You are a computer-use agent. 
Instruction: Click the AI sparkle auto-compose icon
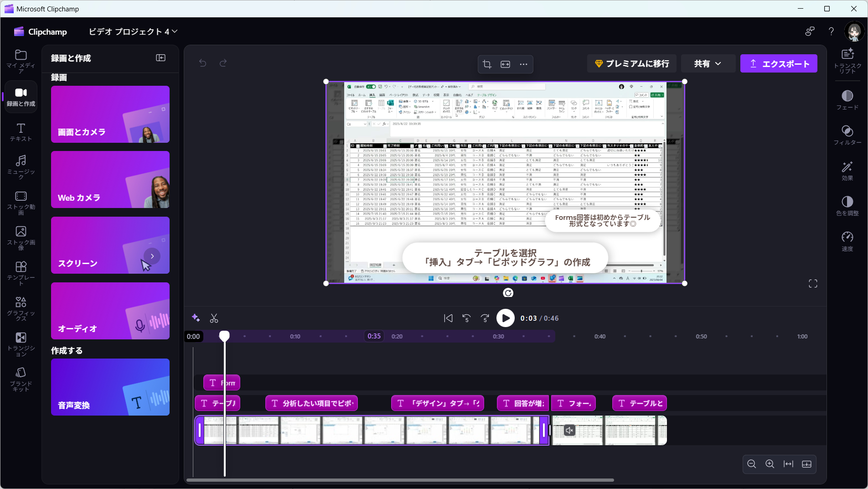[196, 318]
